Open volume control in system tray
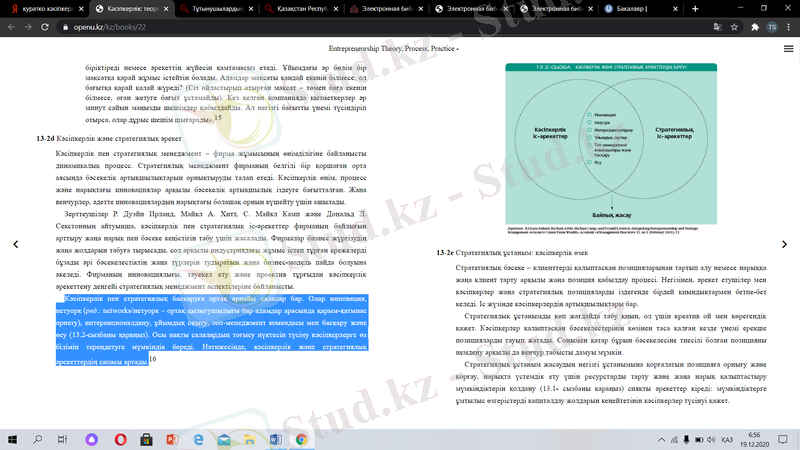Image resolution: width=800 pixels, height=450 pixels. 711,439
